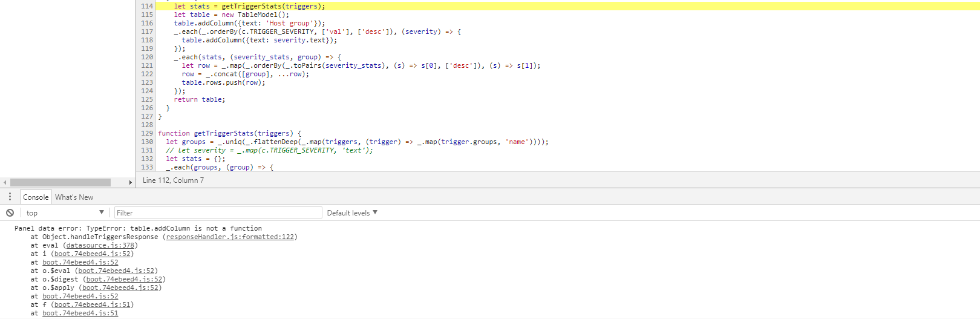This screenshot has width=980, height=319.
Task: Click the commented line '// let severity = ...'
Action: [270, 150]
